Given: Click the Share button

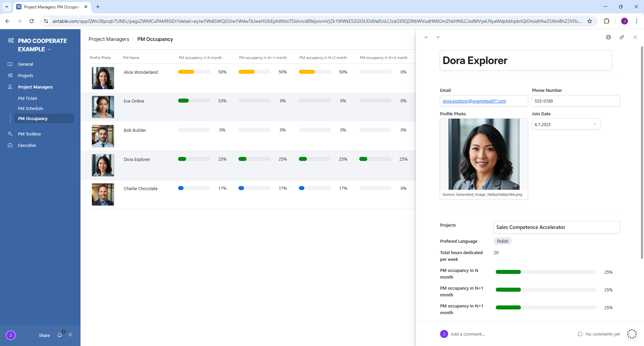Looking at the screenshot, I should 44,335.
